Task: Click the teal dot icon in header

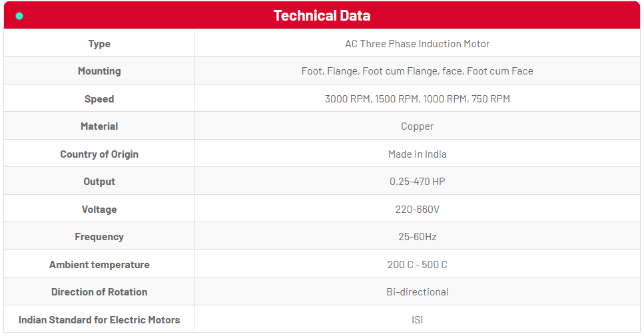Action: [x=19, y=16]
